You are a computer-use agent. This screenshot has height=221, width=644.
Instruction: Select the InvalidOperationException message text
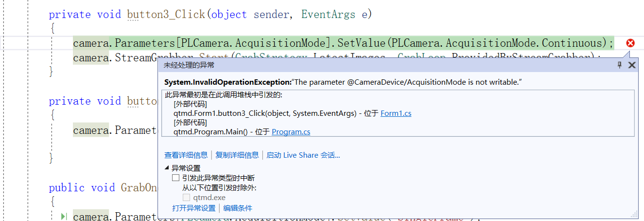pyautogui.click(x=406, y=82)
